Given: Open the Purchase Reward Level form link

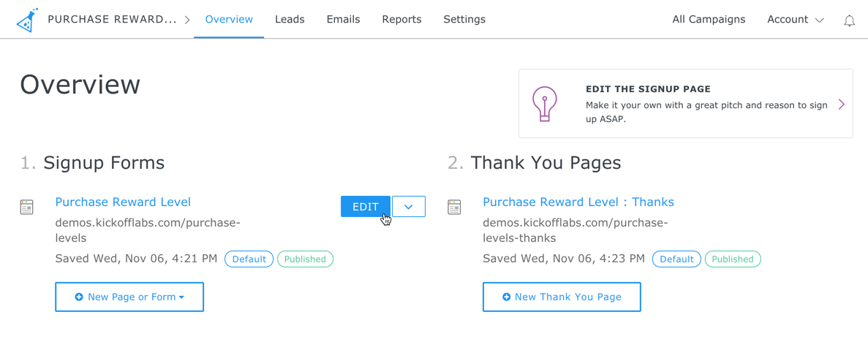Looking at the screenshot, I should point(123,202).
